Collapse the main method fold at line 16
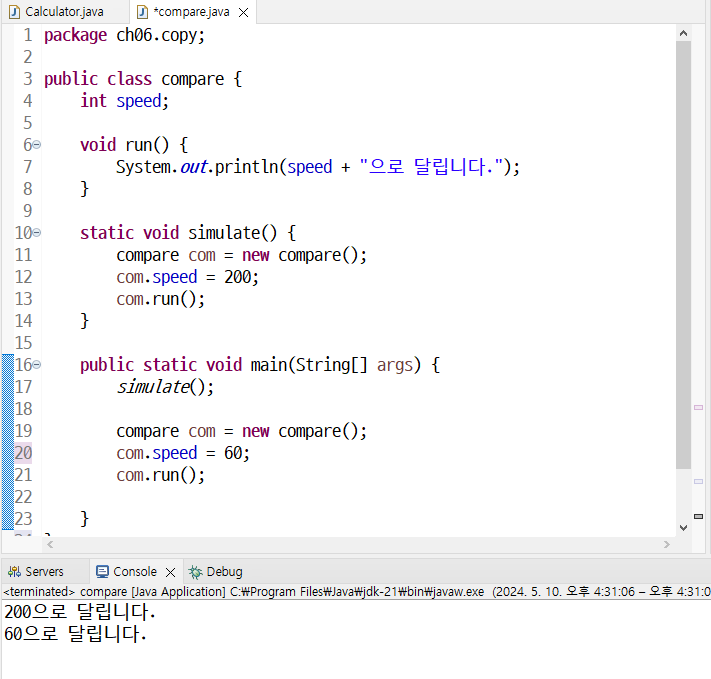This screenshot has height=679, width=711. click(37, 365)
